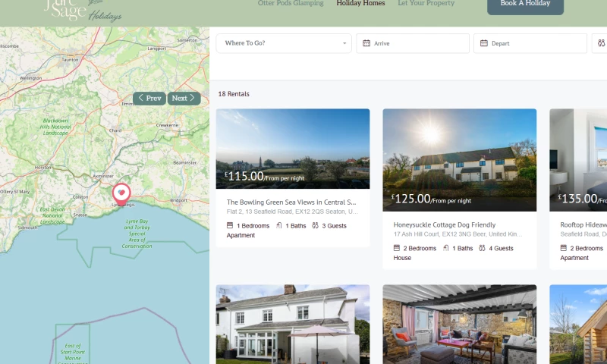
Task: Open the Holiday Homes menu item
Action: click(x=360, y=3)
